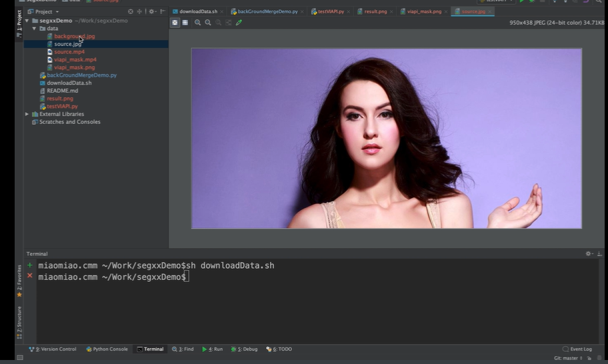This screenshot has height=364, width=608.
Task: Toggle tool window buttons at bottom-left corner
Action: [x=20, y=358]
